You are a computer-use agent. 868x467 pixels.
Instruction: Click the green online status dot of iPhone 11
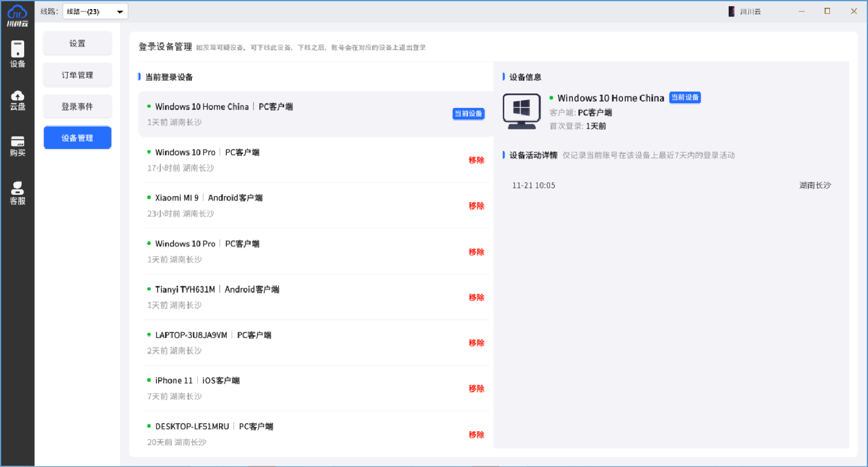pyautogui.click(x=148, y=380)
